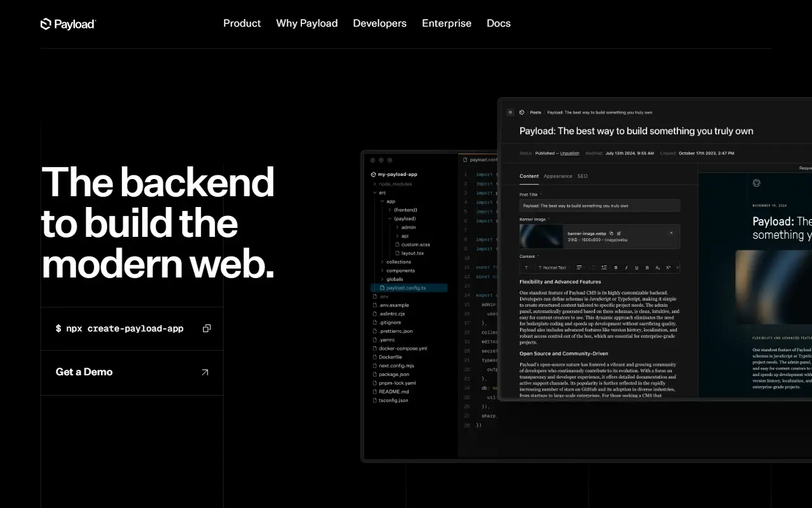The image size is (812, 508).
Task: Toggle italic in the content editor toolbar
Action: [x=626, y=267]
